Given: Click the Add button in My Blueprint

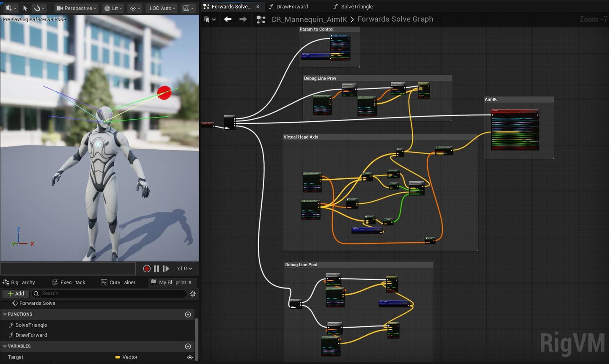Looking at the screenshot, I should coord(16,293).
